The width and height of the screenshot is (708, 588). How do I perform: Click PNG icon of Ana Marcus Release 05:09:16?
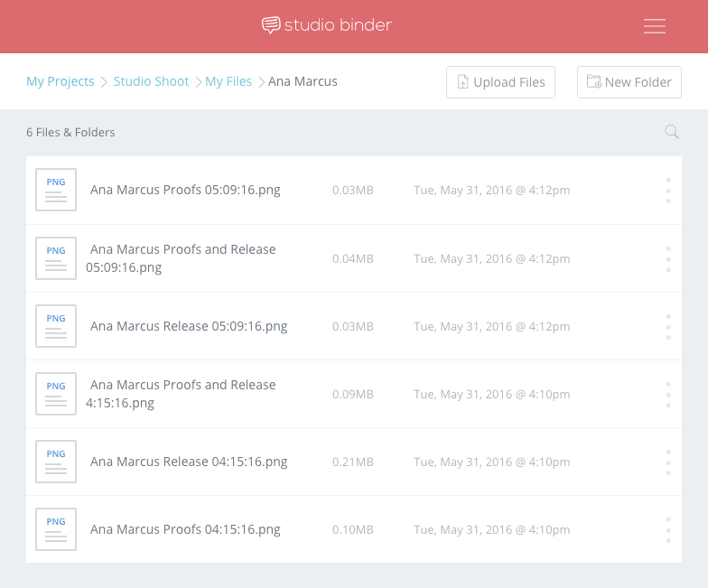pyautogui.click(x=56, y=326)
